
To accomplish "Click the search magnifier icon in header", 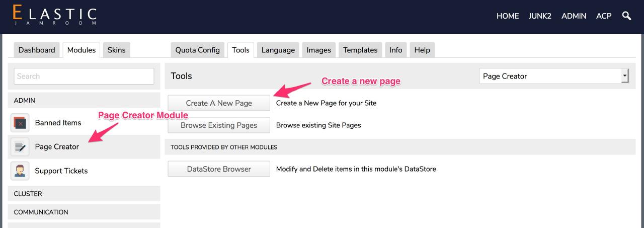I will (x=626, y=16).
